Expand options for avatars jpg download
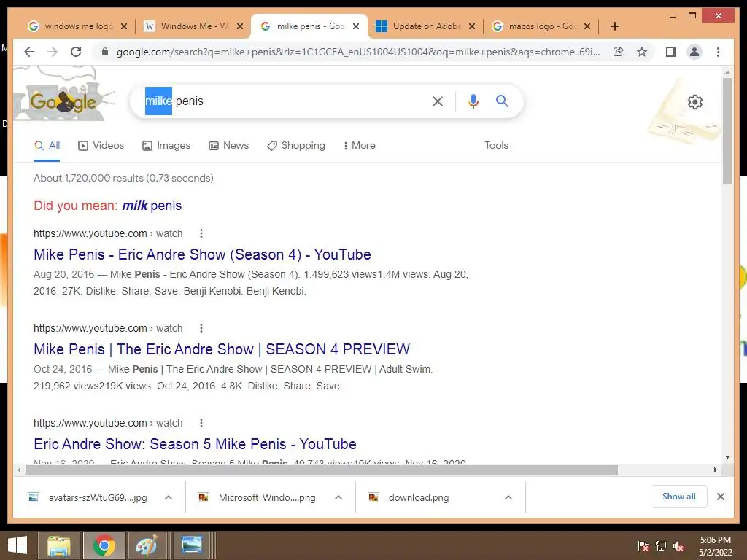Screen dimensions: 747x560 (169, 497)
